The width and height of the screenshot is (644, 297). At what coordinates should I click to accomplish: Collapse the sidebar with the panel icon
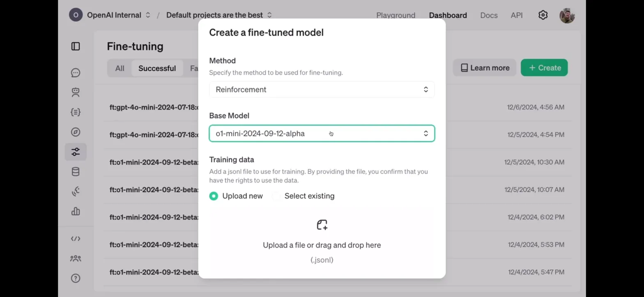[x=76, y=46]
